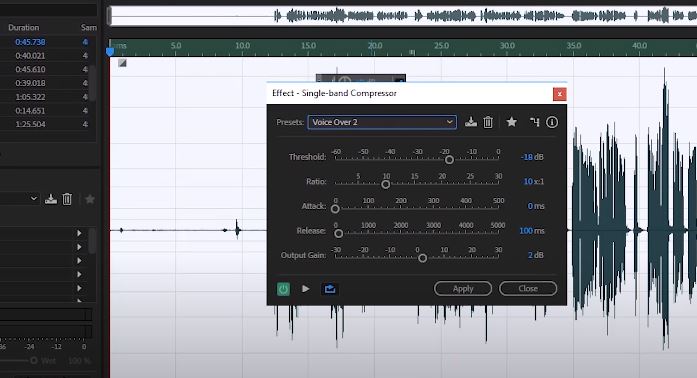Select file row with duration 1:25.504
The image size is (697, 378).
[x=48, y=124]
